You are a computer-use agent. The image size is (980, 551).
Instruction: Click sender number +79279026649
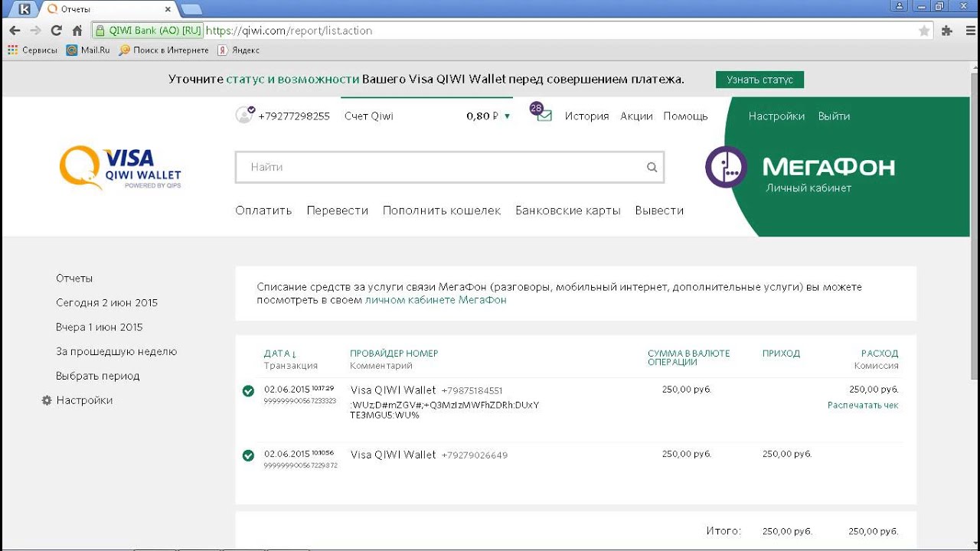click(x=474, y=455)
